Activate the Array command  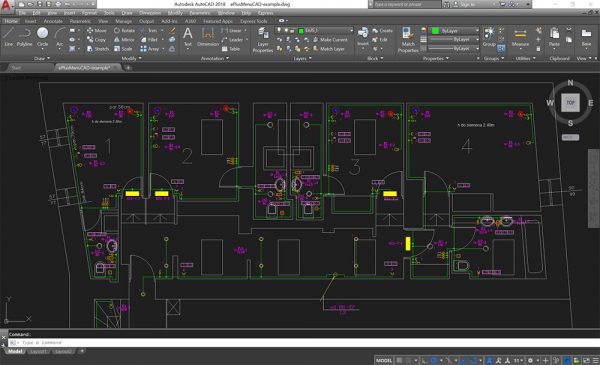click(x=150, y=49)
